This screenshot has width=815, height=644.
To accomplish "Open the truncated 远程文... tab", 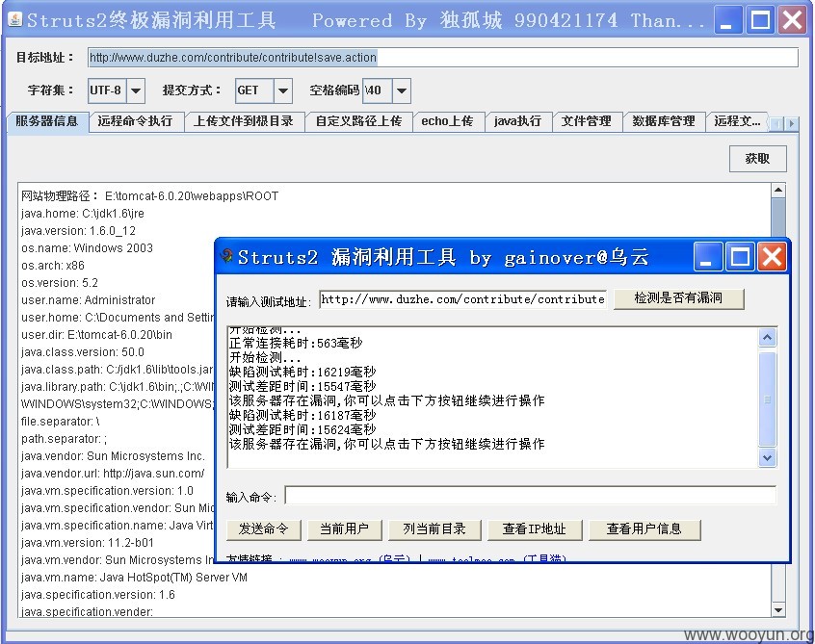I will pyautogui.click(x=738, y=121).
